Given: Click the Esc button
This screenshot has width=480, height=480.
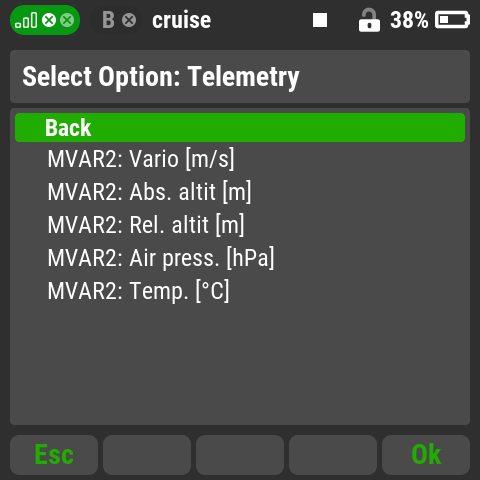Looking at the screenshot, I should tap(54, 455).
